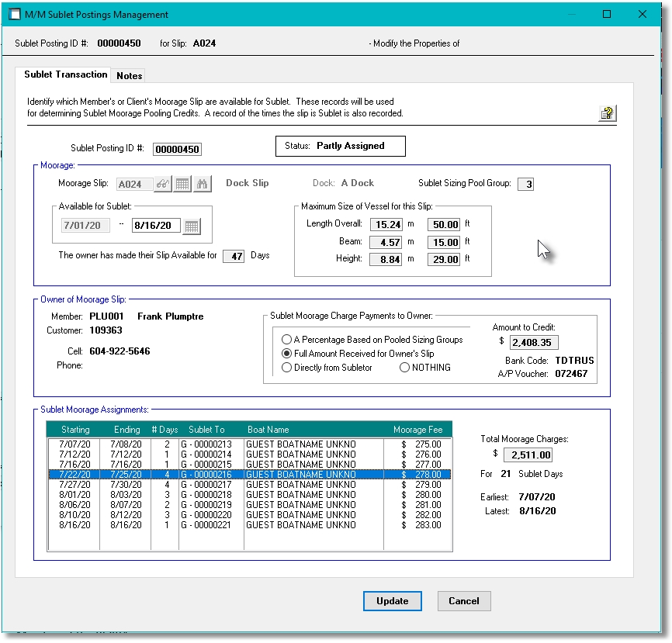
Task: Open the help notes question-mark icon
Action: (607, 113)
